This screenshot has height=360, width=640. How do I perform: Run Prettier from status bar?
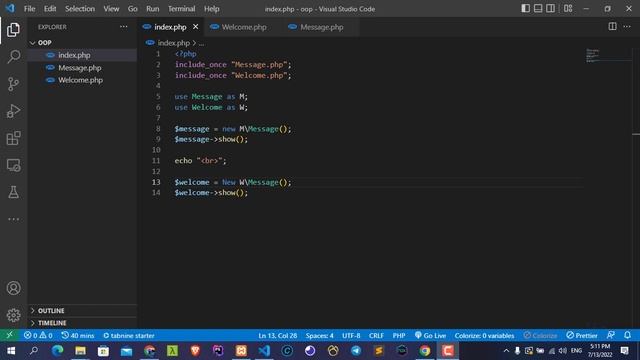(x=582, y=336)
